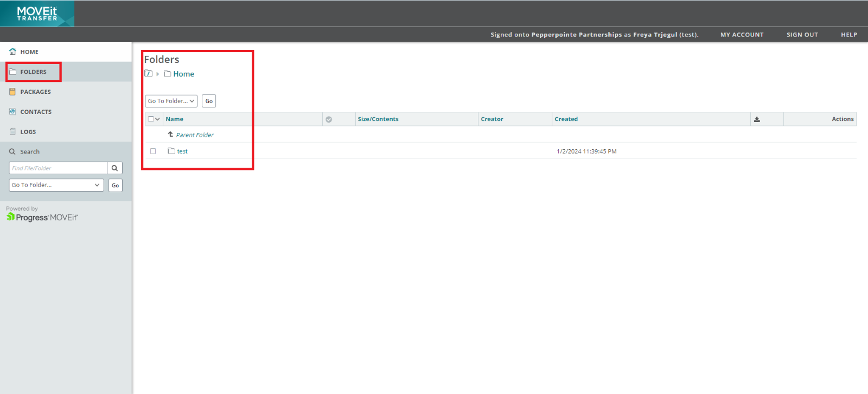Click the check-circle column header icon

tap(329, 119)
